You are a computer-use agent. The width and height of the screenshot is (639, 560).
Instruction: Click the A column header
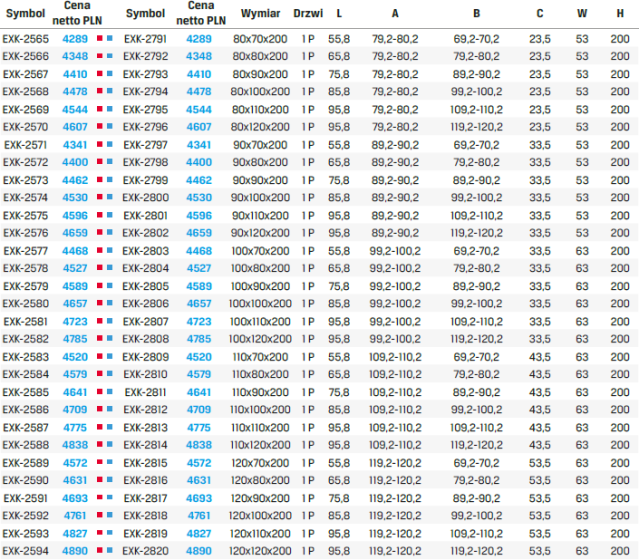(x=395, y=13)
